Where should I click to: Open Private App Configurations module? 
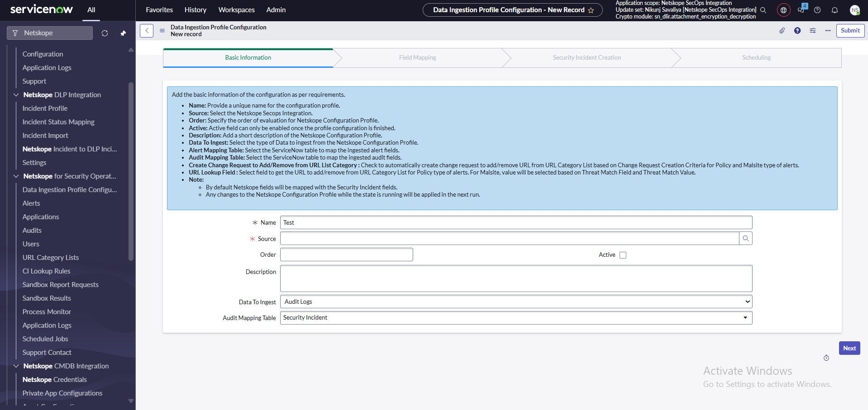[62, 393]
